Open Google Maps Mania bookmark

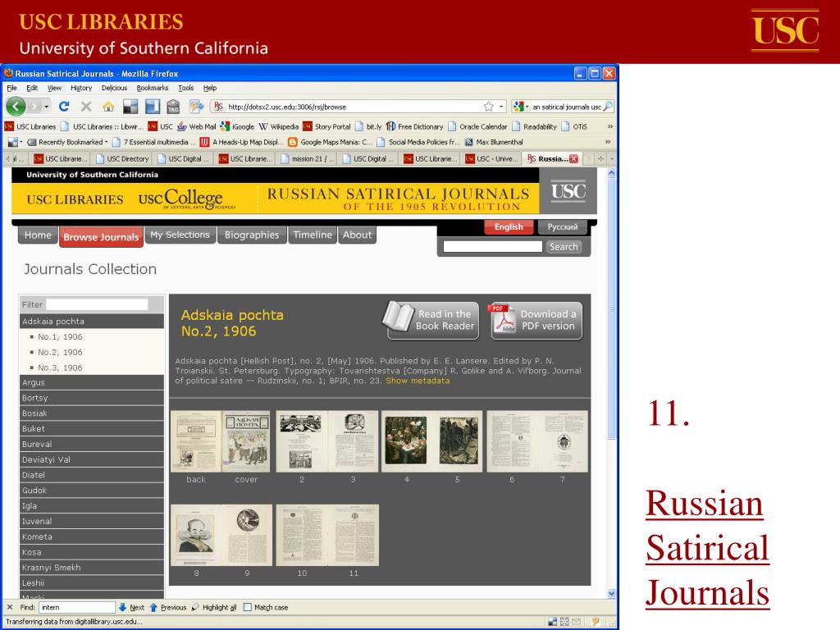(x=330, y=142)
